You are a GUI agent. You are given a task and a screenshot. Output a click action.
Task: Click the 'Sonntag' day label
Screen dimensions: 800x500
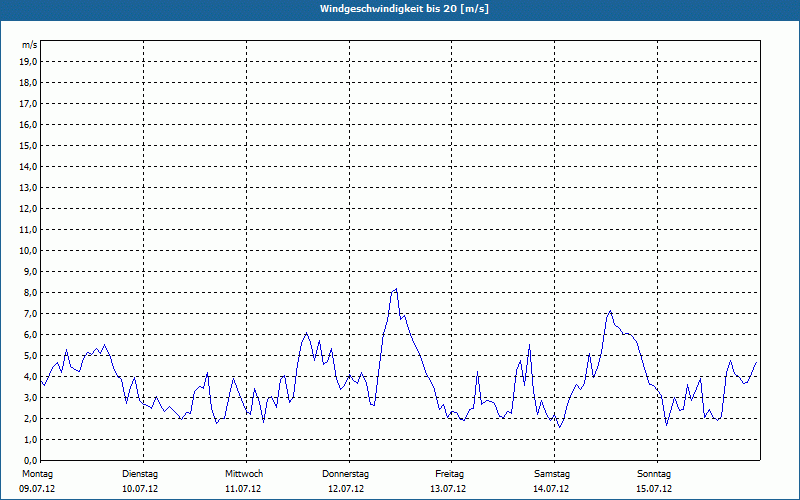click(654, 474)
